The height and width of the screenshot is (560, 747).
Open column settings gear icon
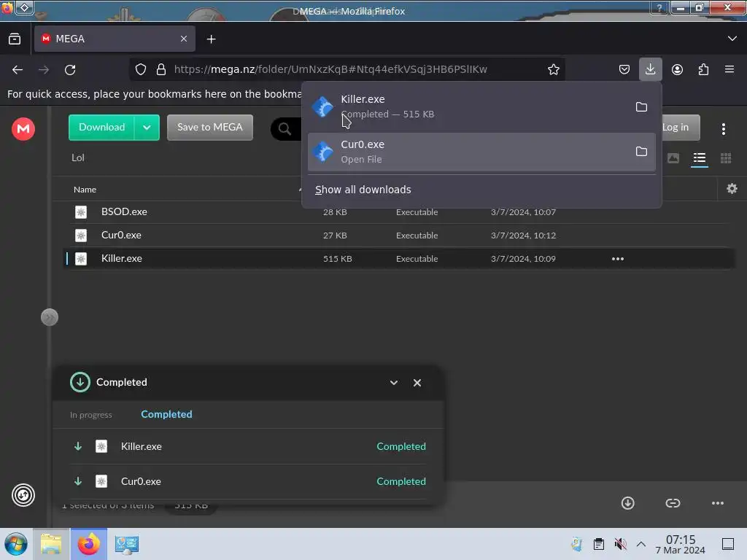tap(732, 189)
